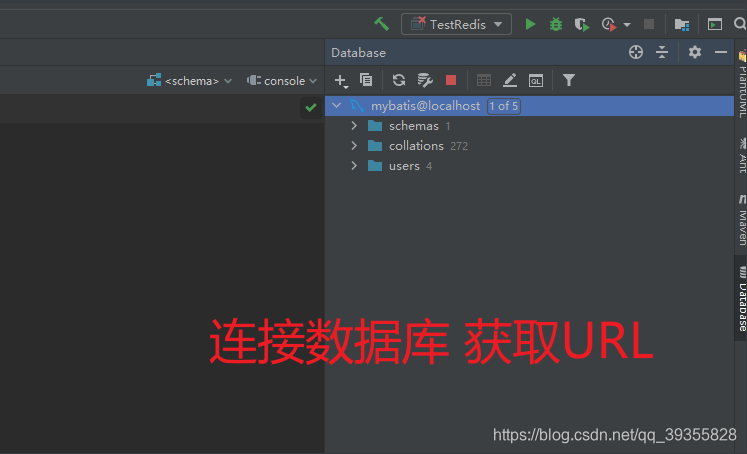Disconnect using the red stop square
The image size is (747, 454).
click(x=451, y=80)
